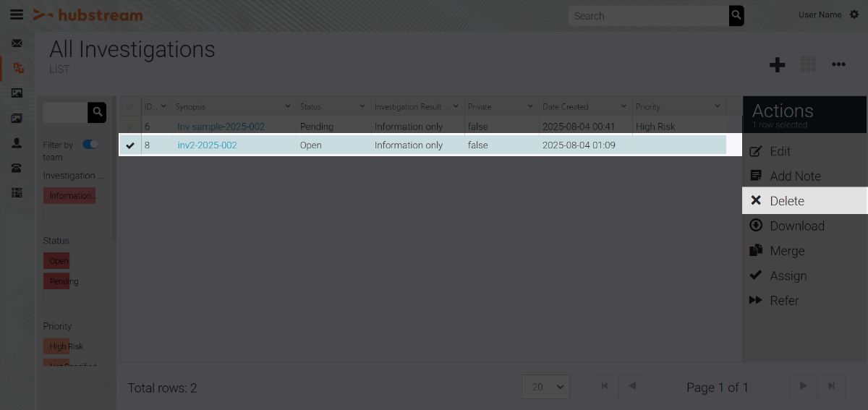This screenshot has height=410, width=868.
Task: Open the three-dots more options menu
Action: click(838, 65)
